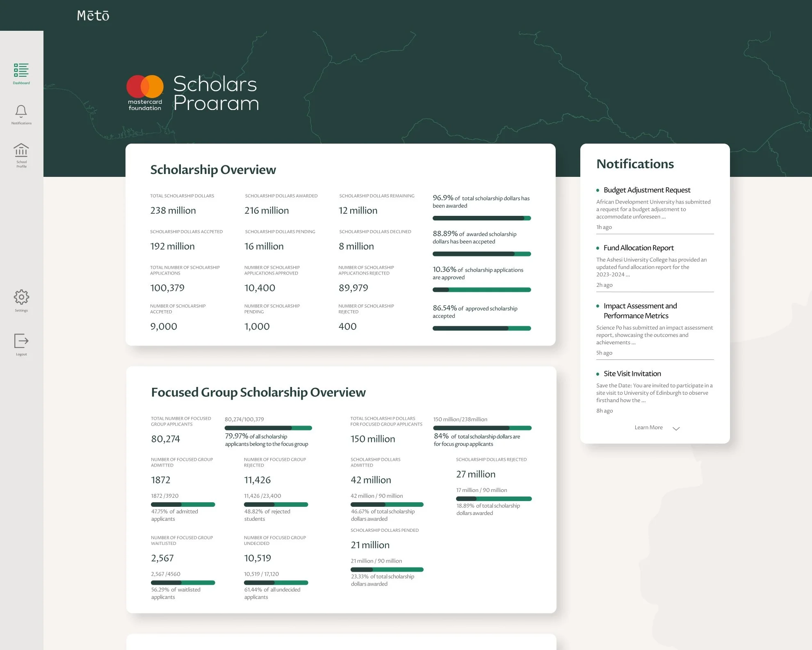Screen dimensions: 812x650
Task: Click the 238 million total scholarship dollars value
Action: tap(173, 211)
